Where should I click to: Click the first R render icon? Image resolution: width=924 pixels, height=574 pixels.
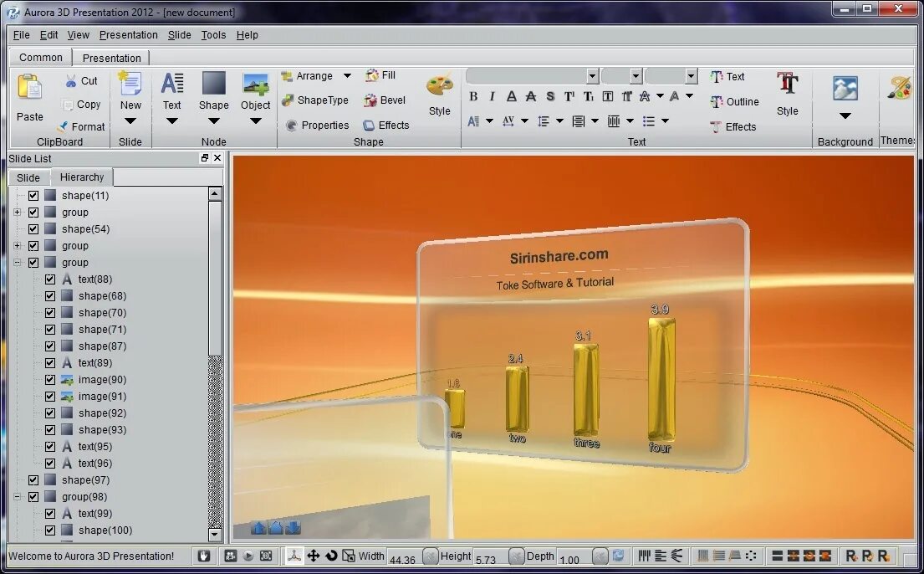851,556
